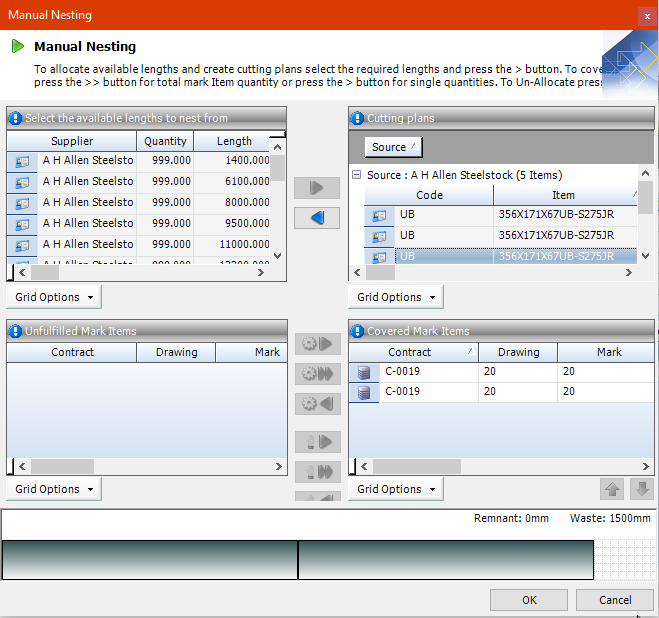This screenshot has width=659, height=618.
Task: Click the Source grouping column chip
Action: point(395,147)
